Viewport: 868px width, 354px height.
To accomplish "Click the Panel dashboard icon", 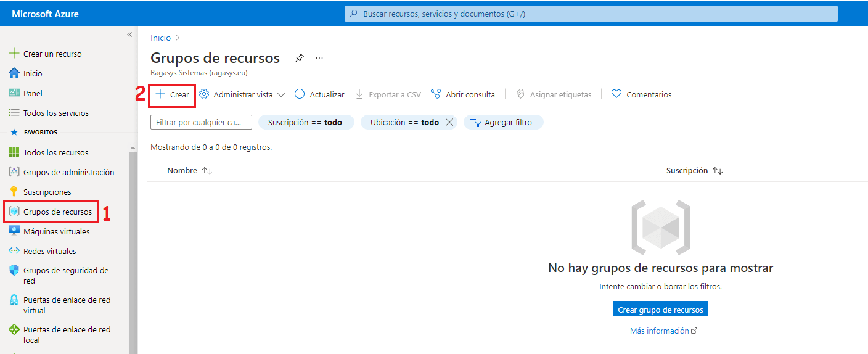I will tap(14, 93).
